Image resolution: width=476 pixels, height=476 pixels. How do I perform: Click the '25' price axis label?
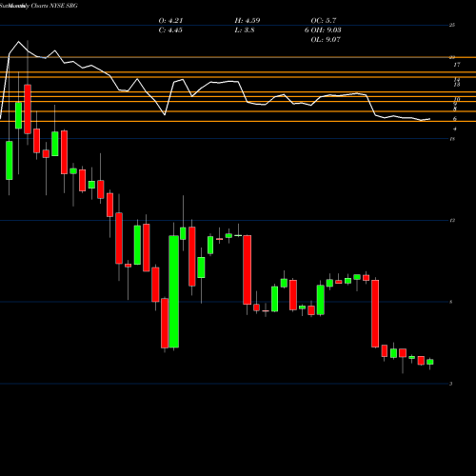(x=452, y=25)
